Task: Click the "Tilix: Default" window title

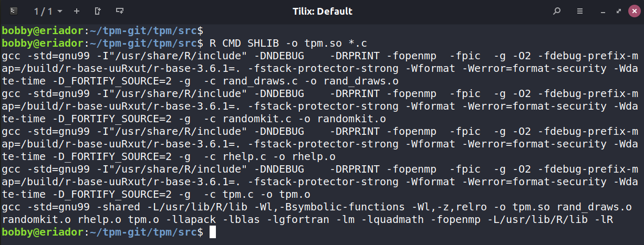Action: (x=322, y=11)
